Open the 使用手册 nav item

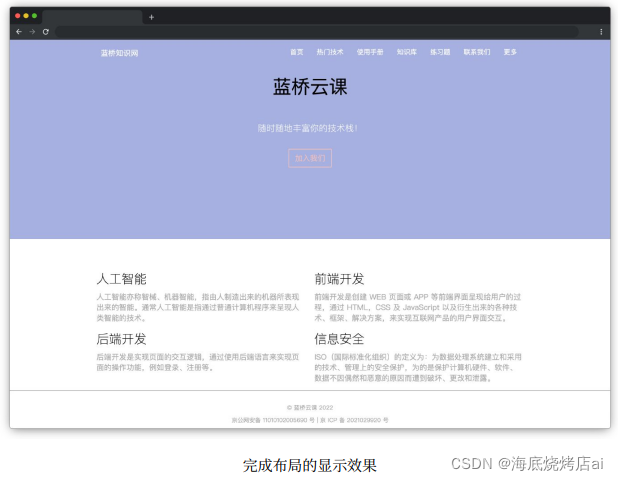coord(370,52)
